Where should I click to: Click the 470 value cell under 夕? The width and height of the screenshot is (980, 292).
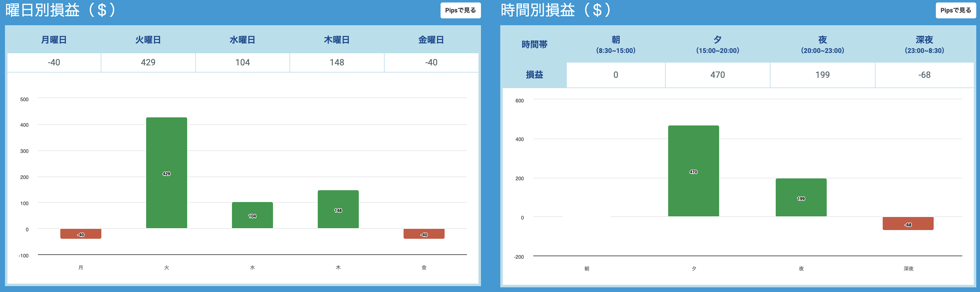pos(718,75)
